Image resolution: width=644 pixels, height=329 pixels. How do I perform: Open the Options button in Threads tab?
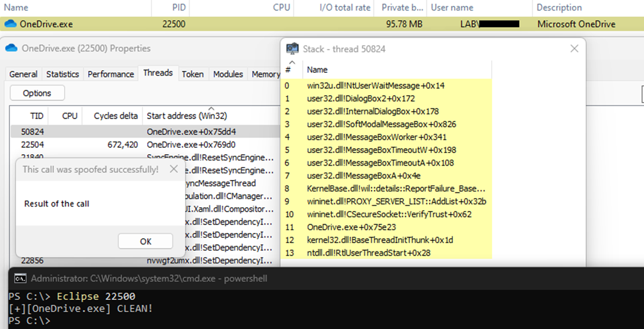point(37,93)
